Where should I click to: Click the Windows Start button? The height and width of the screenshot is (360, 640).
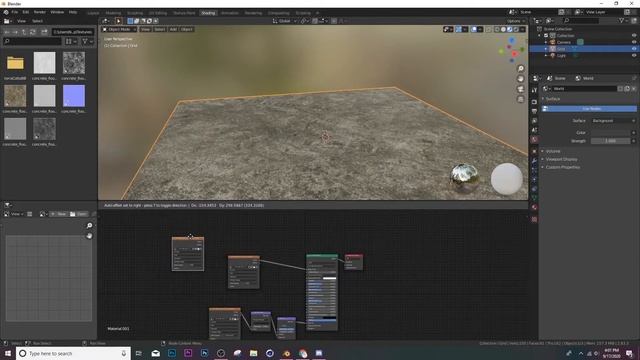[7, 353]
